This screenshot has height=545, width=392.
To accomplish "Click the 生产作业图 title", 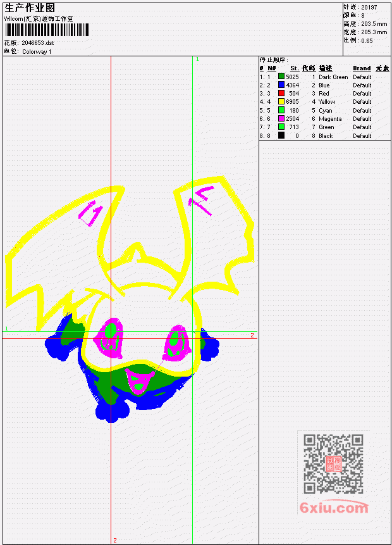I will tap(30, 8).
